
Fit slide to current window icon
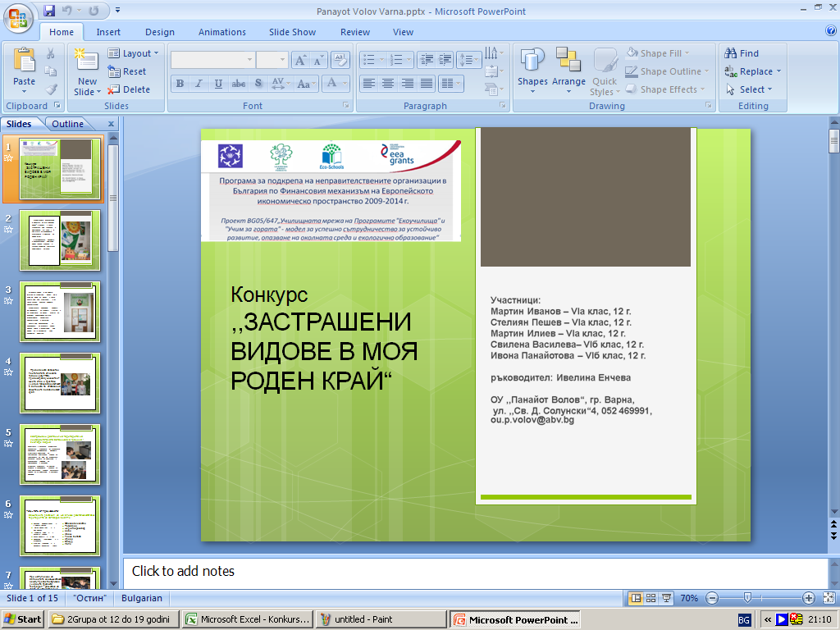[829, 598]
